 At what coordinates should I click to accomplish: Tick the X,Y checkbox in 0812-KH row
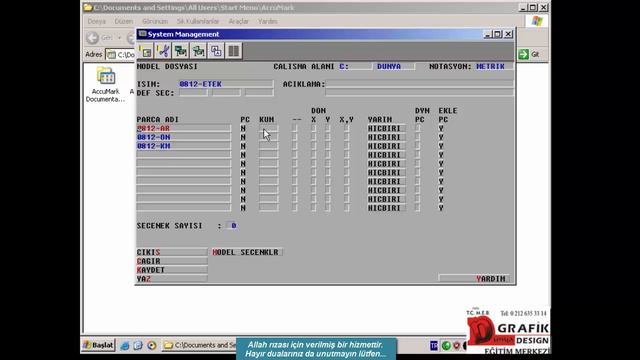coord(347,146)
